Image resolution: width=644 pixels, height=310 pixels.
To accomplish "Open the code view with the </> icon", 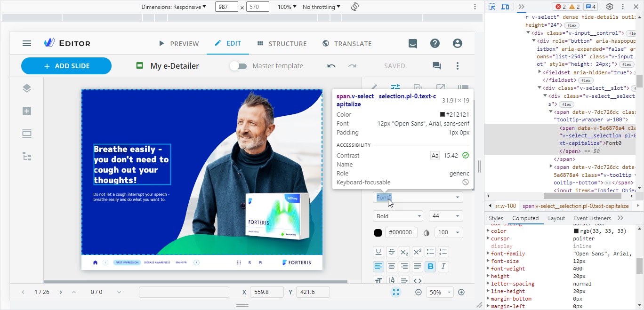I will tap(417, 280).
